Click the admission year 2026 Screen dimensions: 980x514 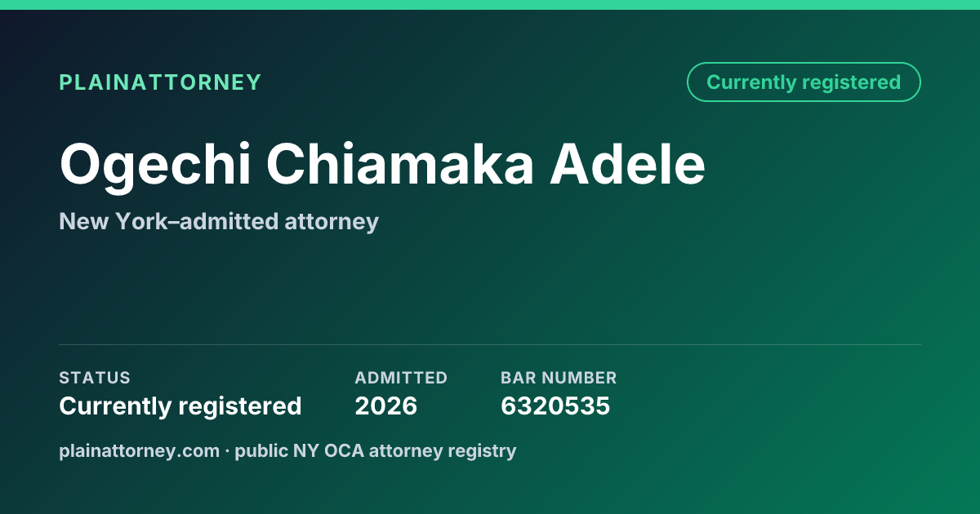coord(385,405)
